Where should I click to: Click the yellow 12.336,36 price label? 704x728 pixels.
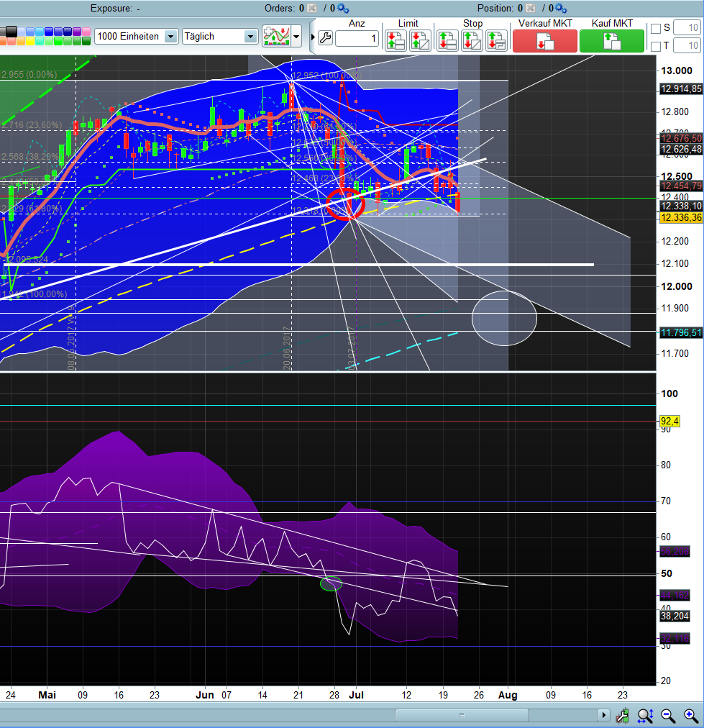(681, 217)
